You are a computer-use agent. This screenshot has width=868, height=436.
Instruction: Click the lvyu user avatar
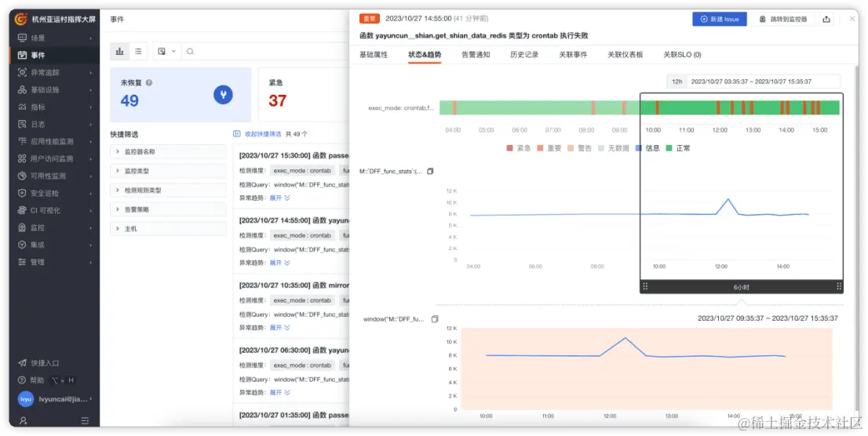coord(25,399)
